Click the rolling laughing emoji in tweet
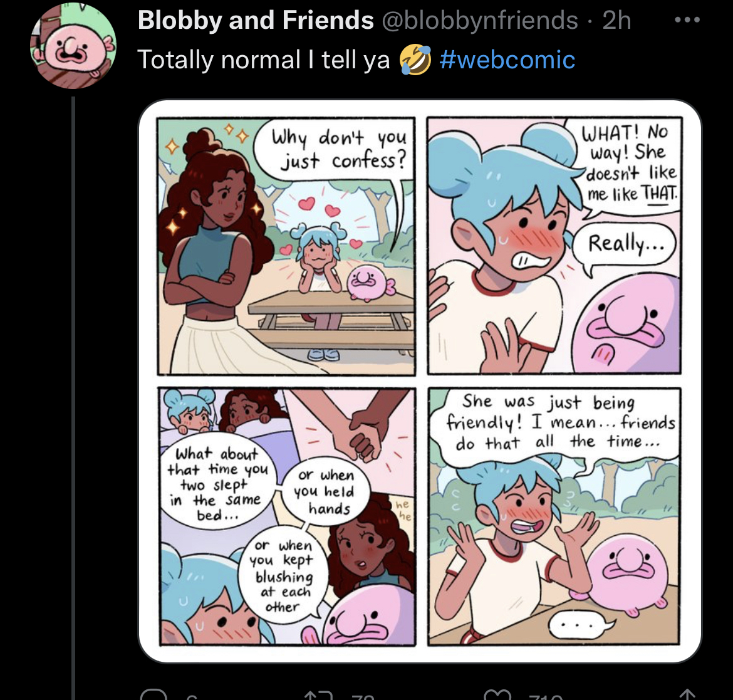Image resolution: width=733 pixels, height=700 pixels. pos(415,60)
